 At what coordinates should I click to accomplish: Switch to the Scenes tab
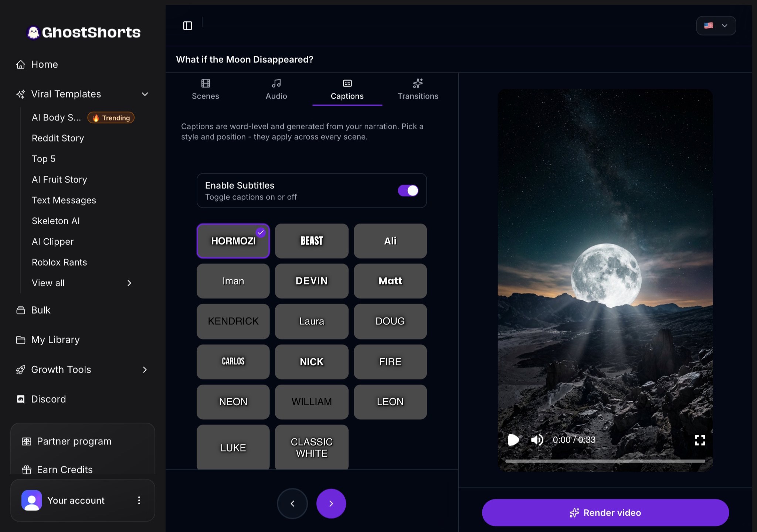(206, 89)
